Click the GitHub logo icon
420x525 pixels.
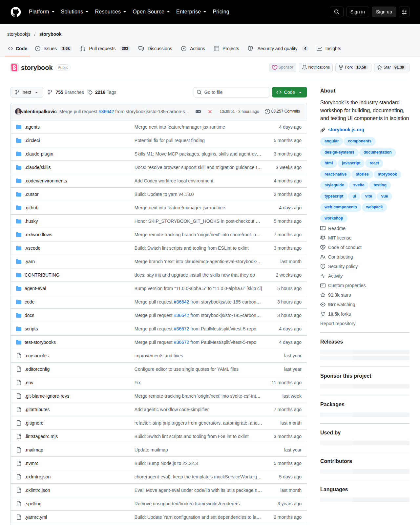[16, 12]
